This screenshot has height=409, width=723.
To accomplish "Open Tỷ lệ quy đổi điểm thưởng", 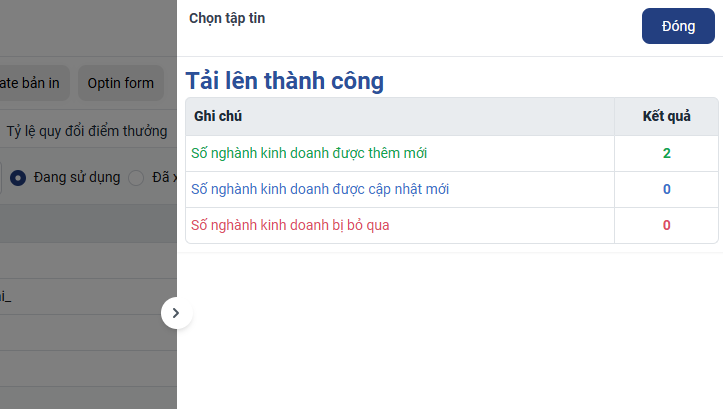I will click(x=87, y=131).
